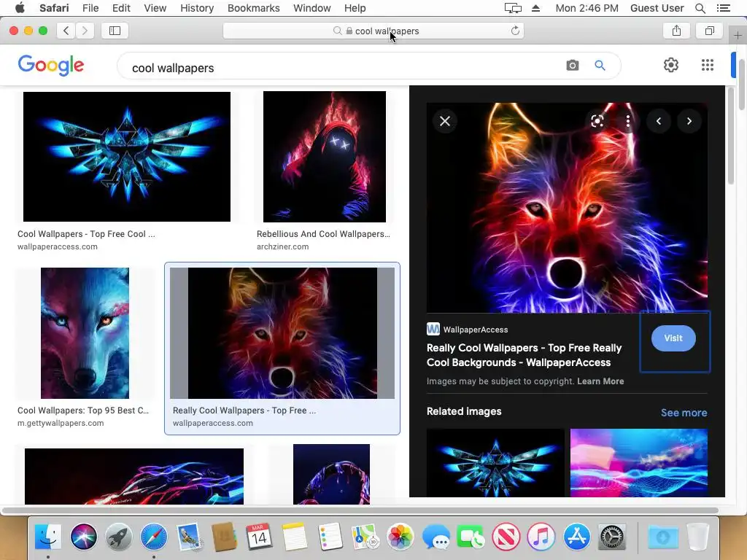The image size is (747, 560).
Task: Click the WallpaperAccess site favicon
Action: pos(433,329)
